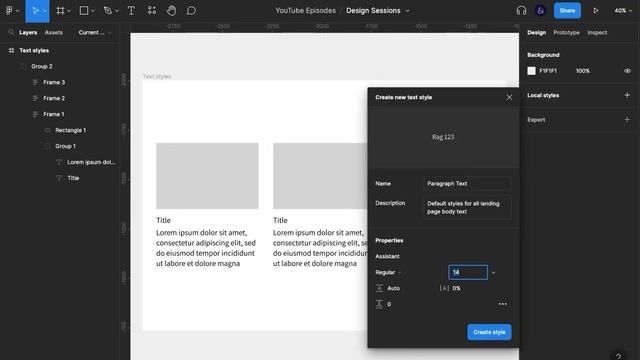This screenshot has width=640, height=360.
Task: Open the Figma main menu icon
Action: pyautogui.click(x=9, y=11)
